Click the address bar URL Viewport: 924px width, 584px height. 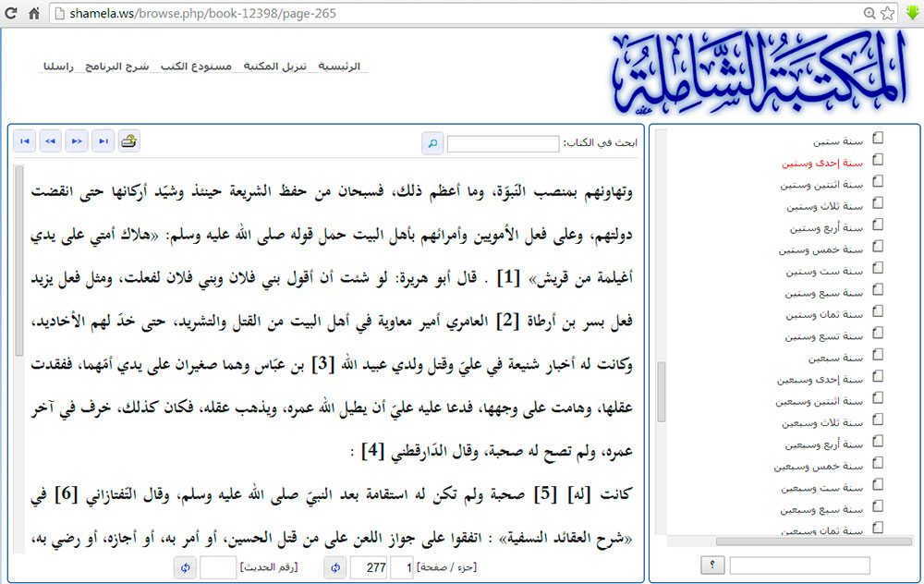coord(202,13)
